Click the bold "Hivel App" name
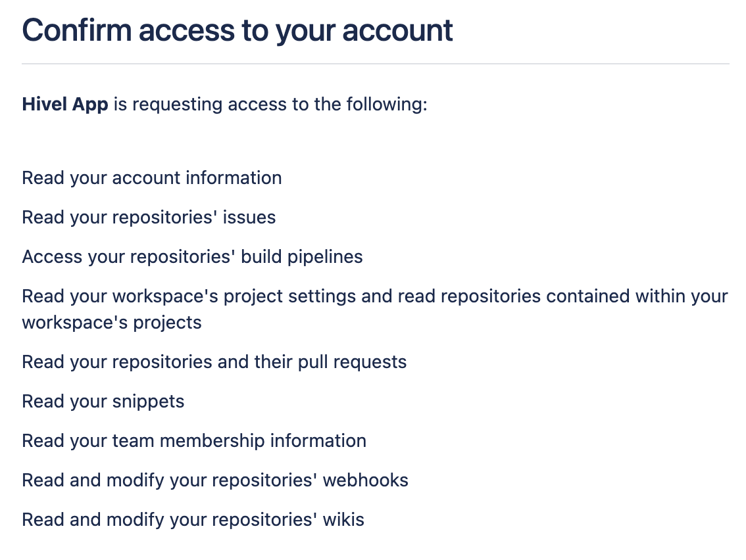Screen dimensions: 746x560 click(64, 105)
